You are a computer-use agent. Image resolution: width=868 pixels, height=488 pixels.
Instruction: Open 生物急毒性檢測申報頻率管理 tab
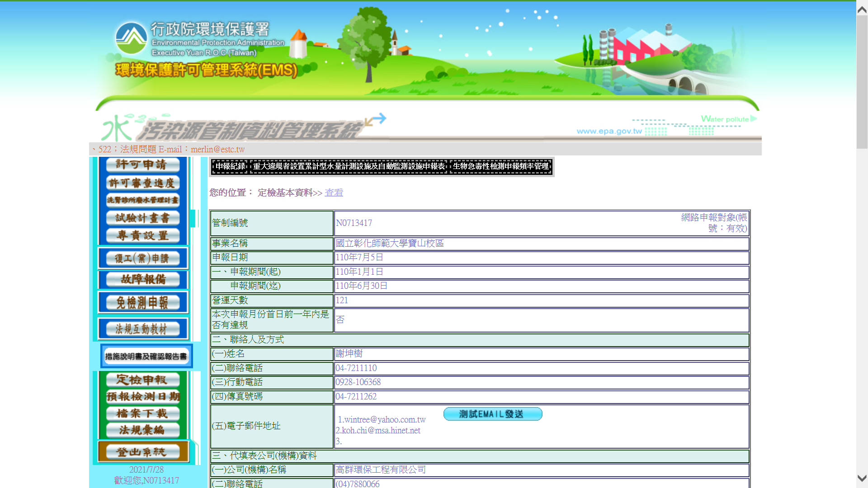coord(501,166)
